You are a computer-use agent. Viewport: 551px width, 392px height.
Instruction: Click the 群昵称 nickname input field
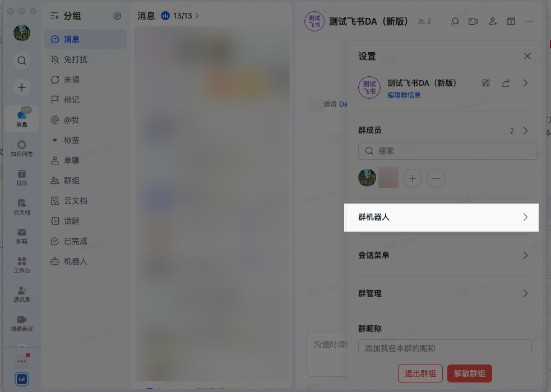pyautogui.click(x=445, y=348)
